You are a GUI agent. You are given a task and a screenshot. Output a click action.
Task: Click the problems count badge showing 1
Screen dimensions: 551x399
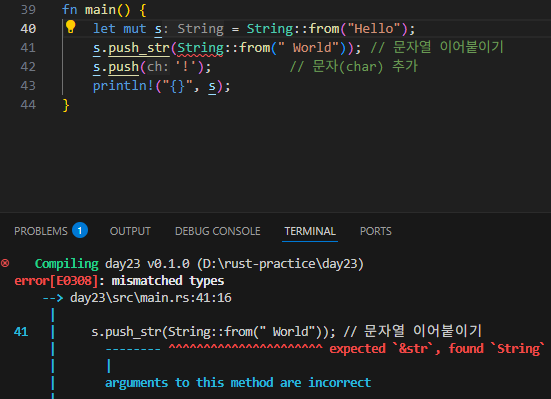[80, 231]
